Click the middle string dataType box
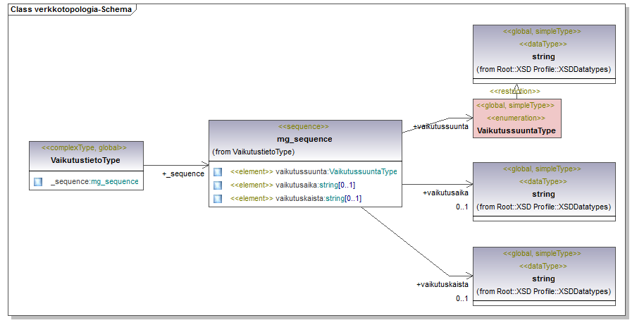The height and width of the screenshot is (330, 644). click(544, 192)
